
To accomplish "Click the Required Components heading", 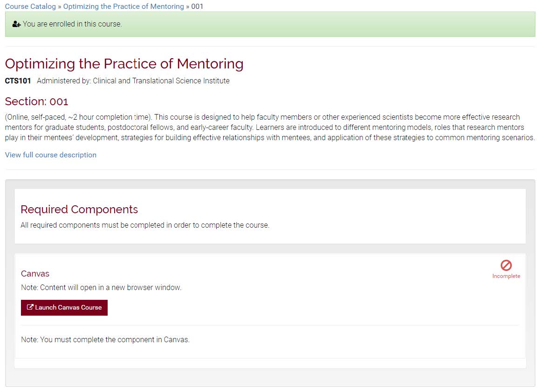I will [79, 210].
